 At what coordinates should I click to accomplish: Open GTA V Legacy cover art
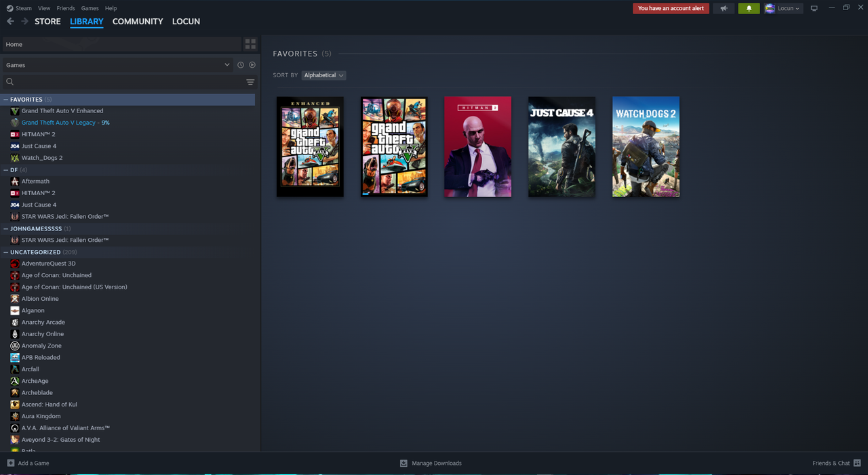pyautogui.click(x=394, y=147)
